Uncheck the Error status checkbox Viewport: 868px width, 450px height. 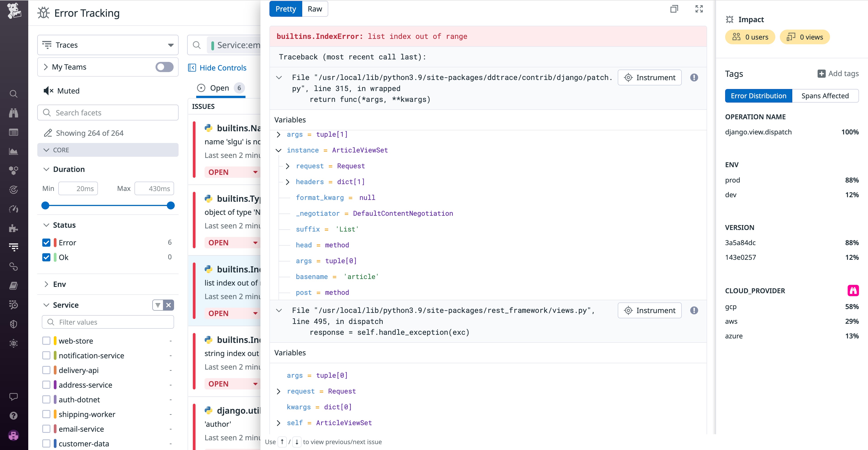(46, 242)
